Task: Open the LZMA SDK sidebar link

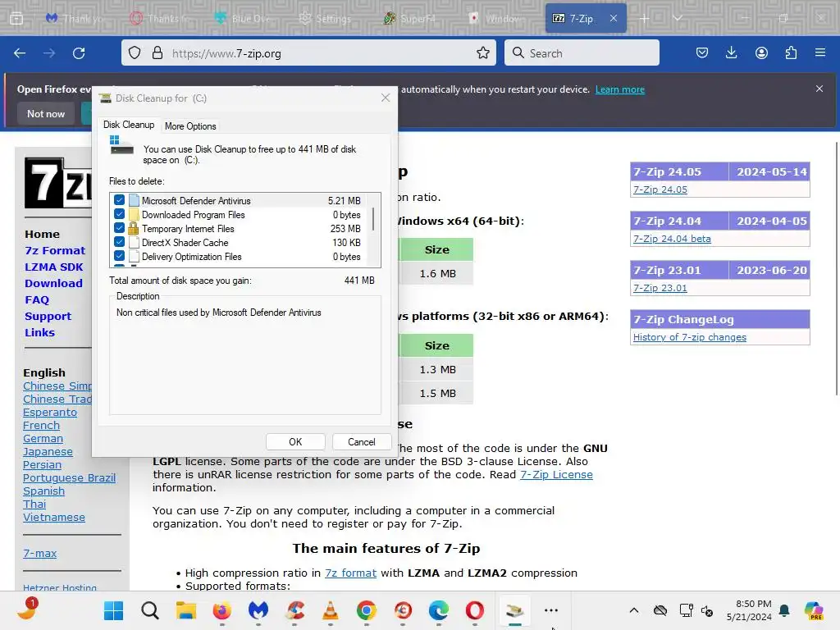Action: (x=53, y=267)
